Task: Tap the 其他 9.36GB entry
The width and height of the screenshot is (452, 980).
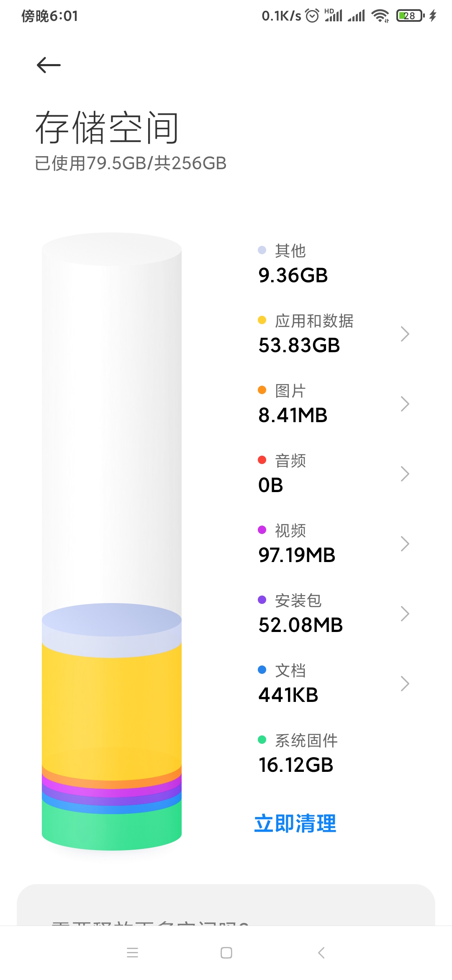Action: (334, 264)
